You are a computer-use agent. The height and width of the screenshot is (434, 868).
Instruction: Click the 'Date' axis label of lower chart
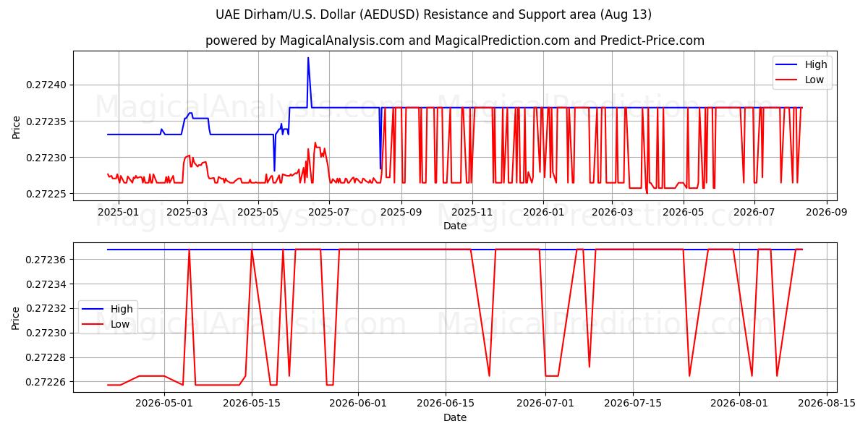[455, 417]
